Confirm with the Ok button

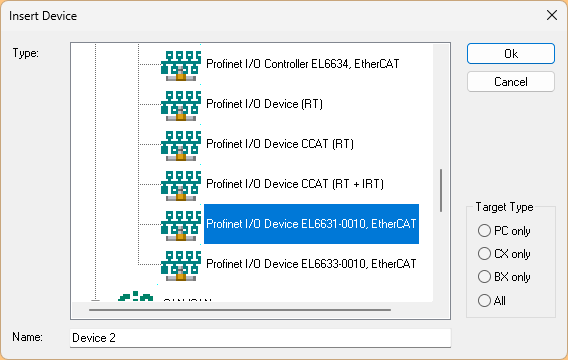click(x=511, y=54)
